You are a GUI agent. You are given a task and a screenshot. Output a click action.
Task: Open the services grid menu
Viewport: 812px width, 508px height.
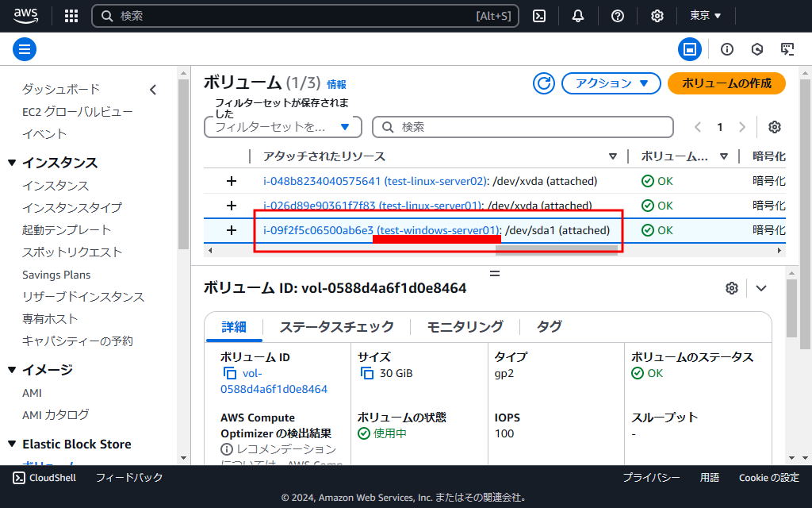coord(71,16)
